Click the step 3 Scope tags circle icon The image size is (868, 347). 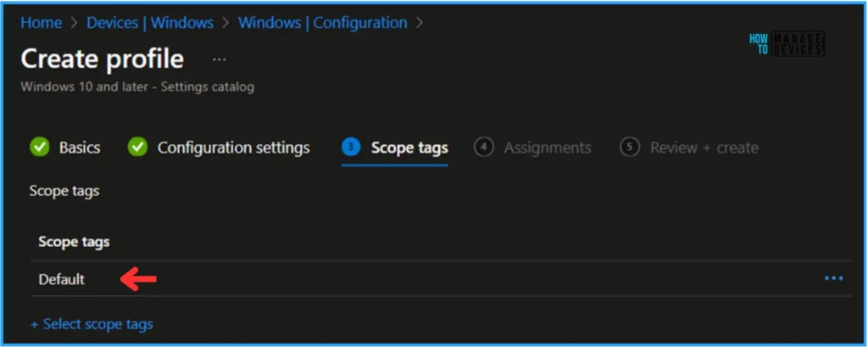tap(351, 148)
